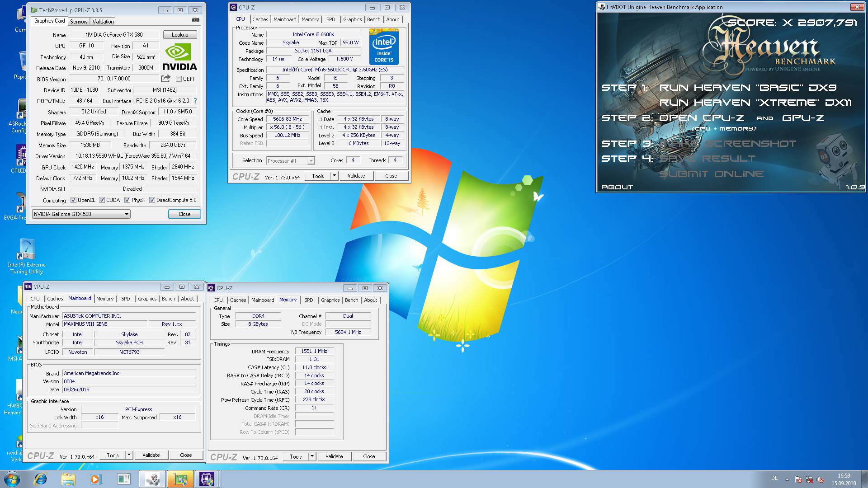Click the HWBOT Heaven robot taskbar icon
The image size is (868, 488).
152,479
